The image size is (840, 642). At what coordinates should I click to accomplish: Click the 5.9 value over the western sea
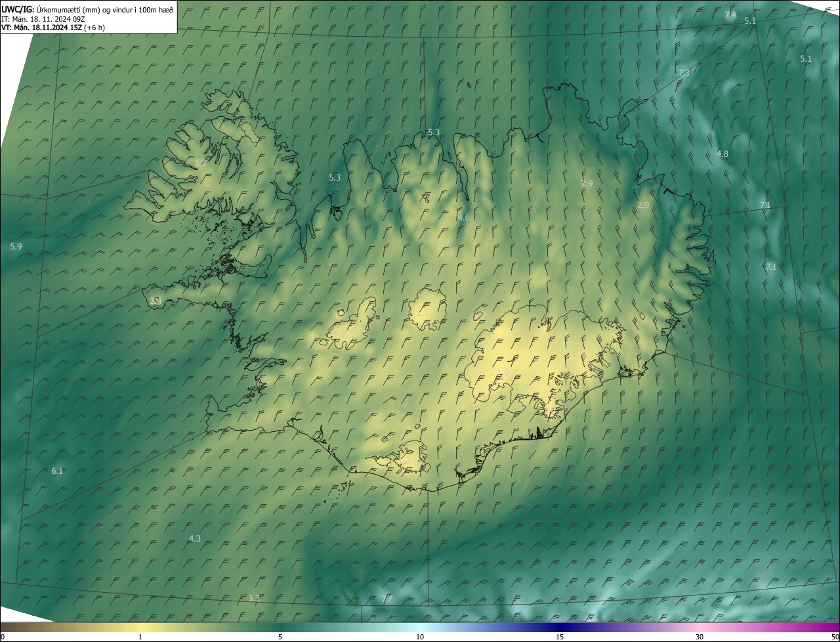[x=16, y=246]
